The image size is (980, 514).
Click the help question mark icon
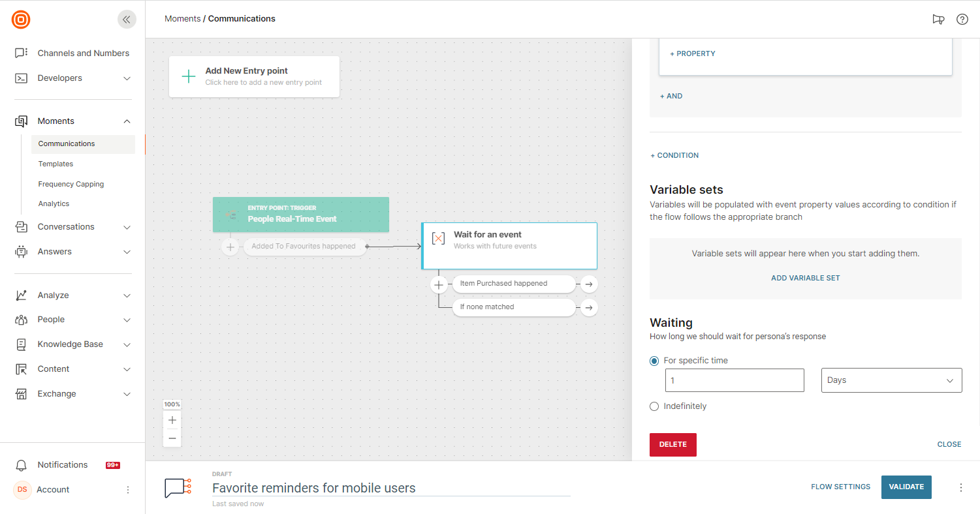962,20
